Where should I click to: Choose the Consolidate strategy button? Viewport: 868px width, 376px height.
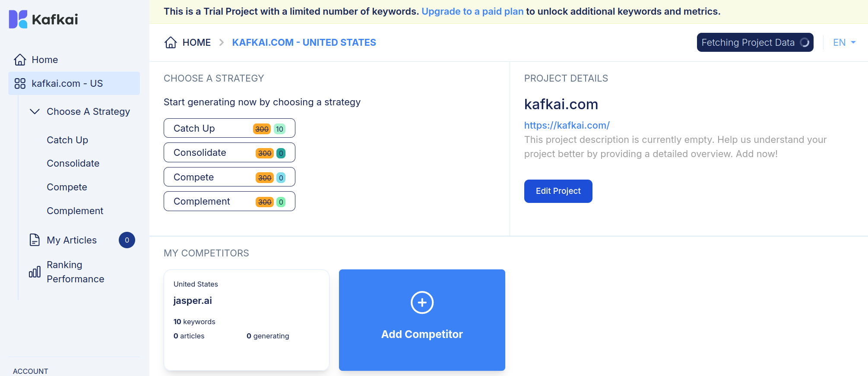tap(229, 152)
